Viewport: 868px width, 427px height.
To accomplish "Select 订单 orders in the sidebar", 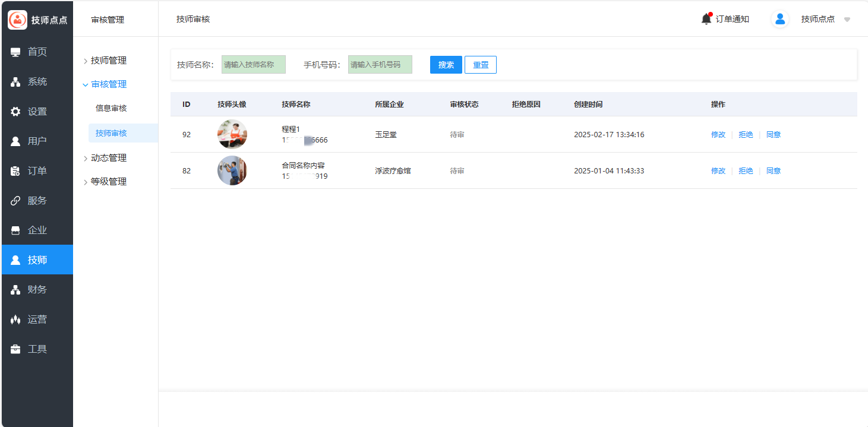I will [x=37, y=171].
